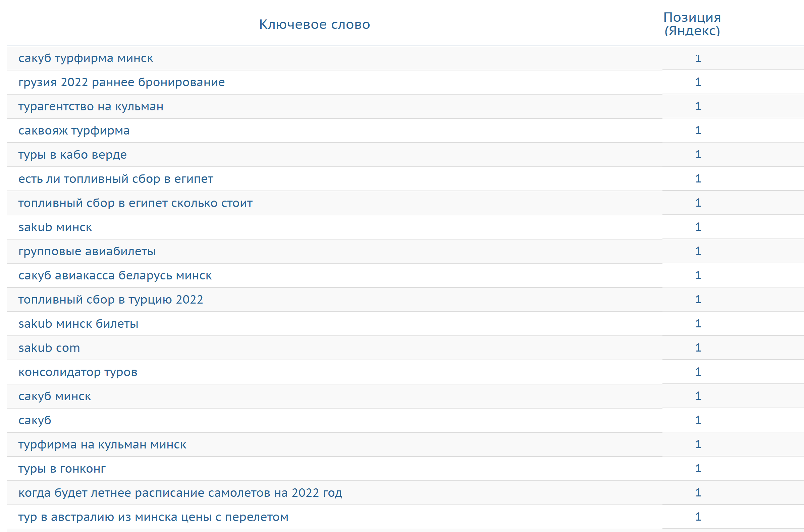Image resolution: width=804 pixels, height=532 pixels.
Task: Click position value for 'тур в австралию' row
Action: click(x=698, y=517)
